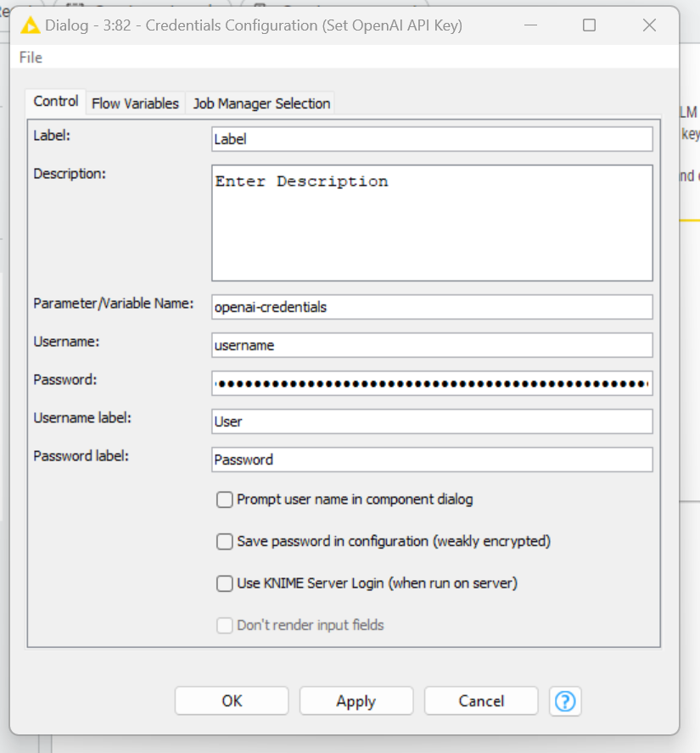Click the 'Description:' caption text
The image size is (700, 753).
70,174
